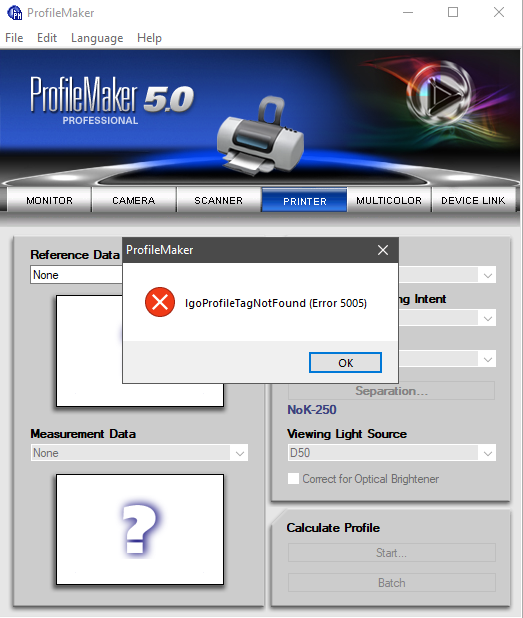The height and width of the screenshot is (618, 523).
Task: Click the printer illustration in the banner
Action: pos(259,136)
